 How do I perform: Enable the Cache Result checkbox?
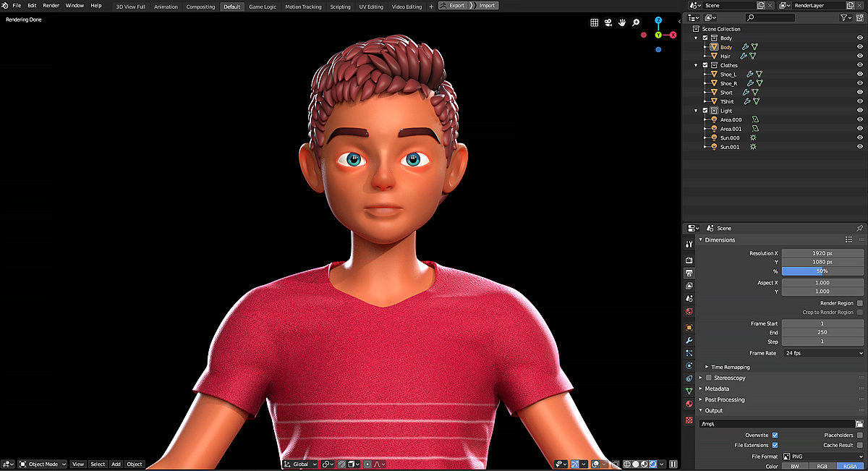859,445
